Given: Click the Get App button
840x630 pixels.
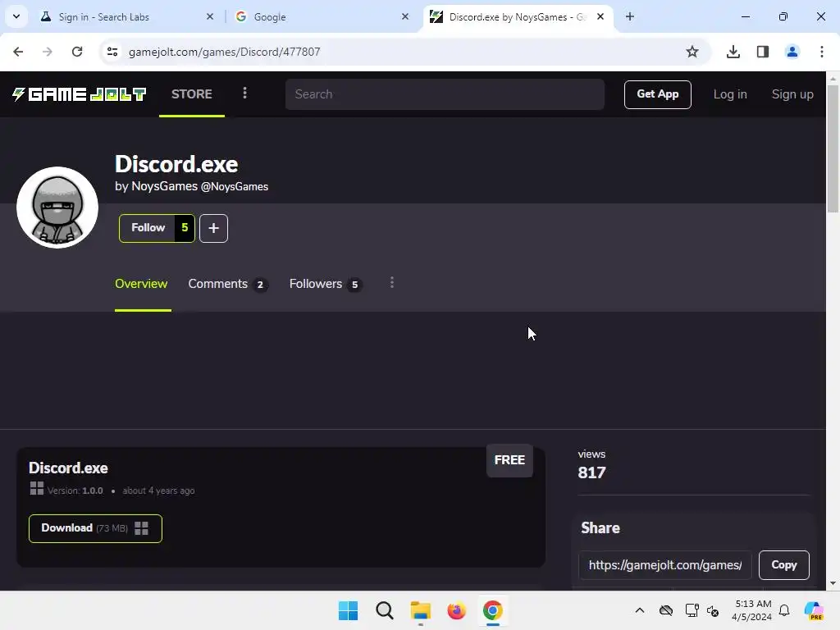Looking at the screenshot, I should (x=657, y=94).
